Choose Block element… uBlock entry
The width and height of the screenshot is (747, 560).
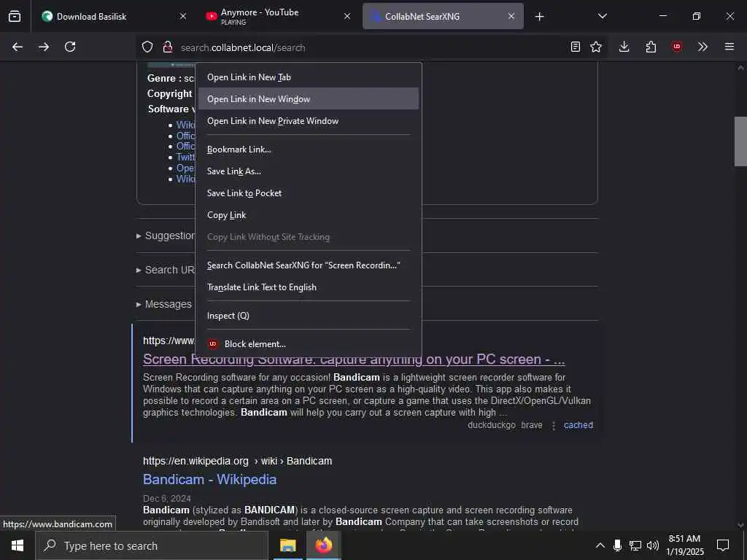(x=309, y=344)
